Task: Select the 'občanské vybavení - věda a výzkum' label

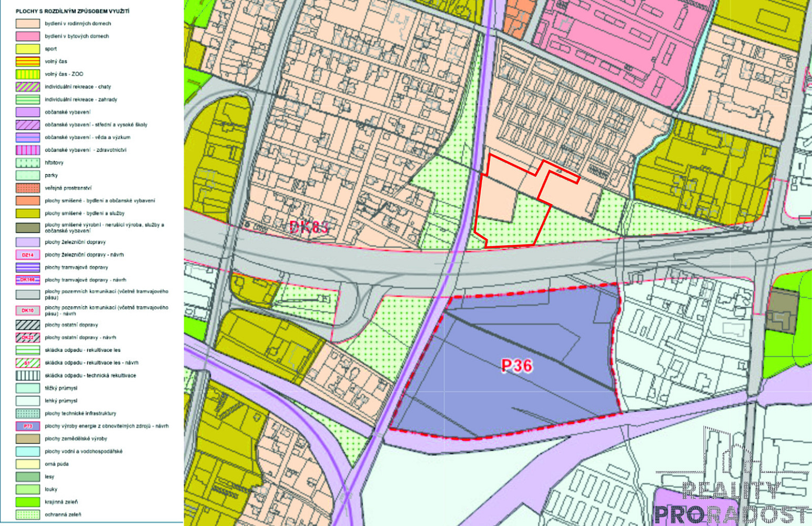Action: point(87,137)
